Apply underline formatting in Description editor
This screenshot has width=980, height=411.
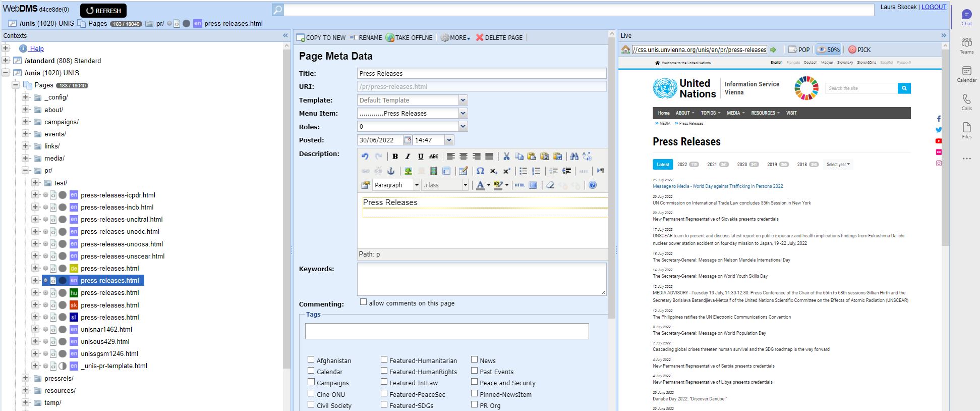(421, 157)
